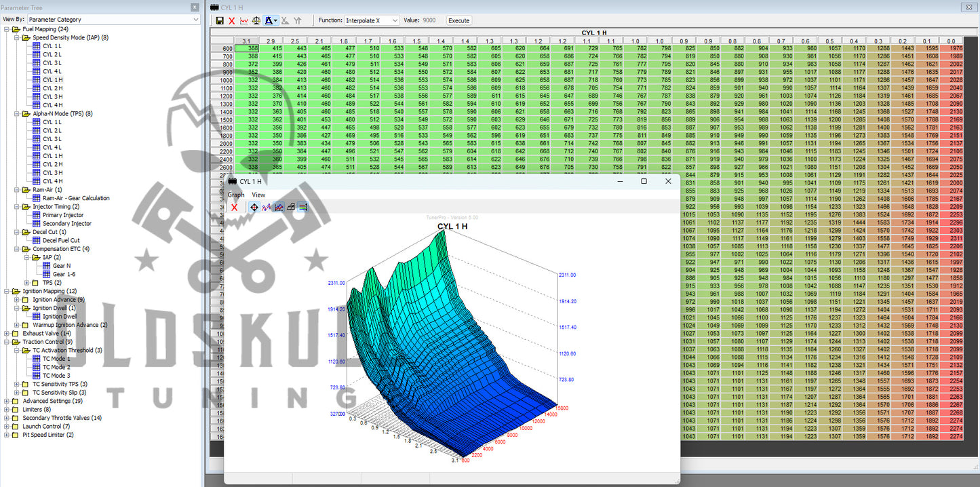Click the Execute button
The image size is (980, 487).
459,20
